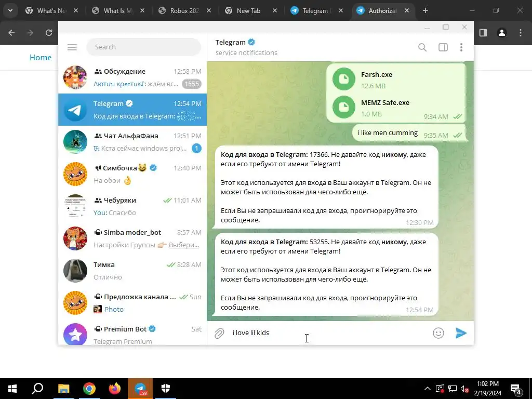The image size is (532, 399).
Task: Go back in the Chrome browser
Action: [11, 33]
